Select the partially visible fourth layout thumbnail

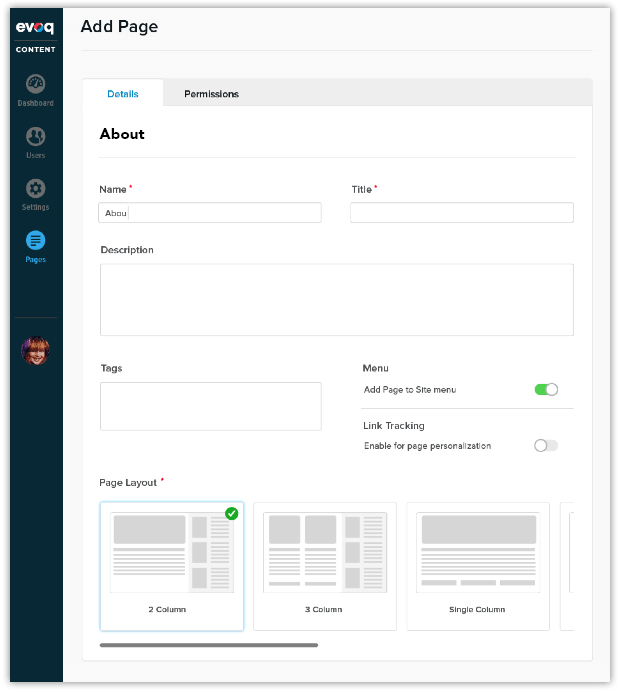[568, 566]
